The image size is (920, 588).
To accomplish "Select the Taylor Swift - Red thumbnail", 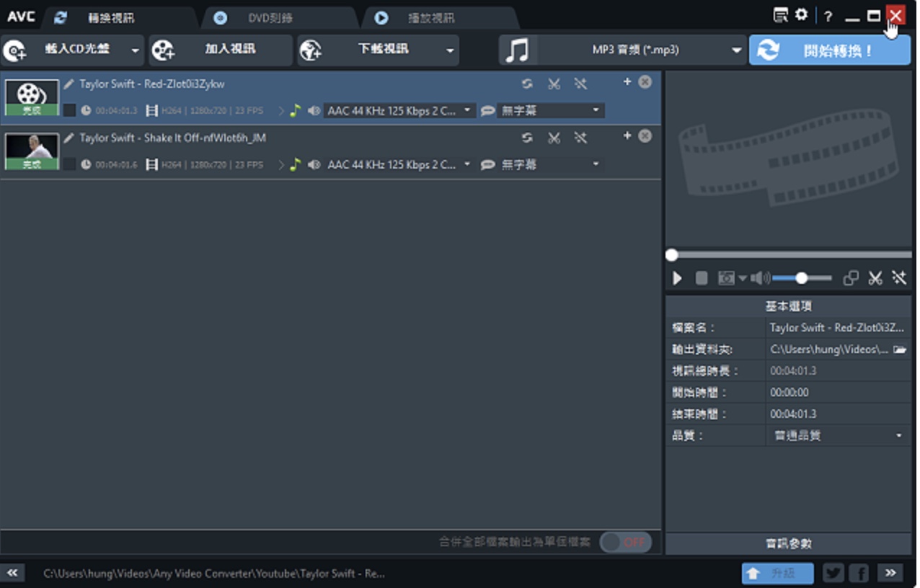I will (x=32, y=97).
